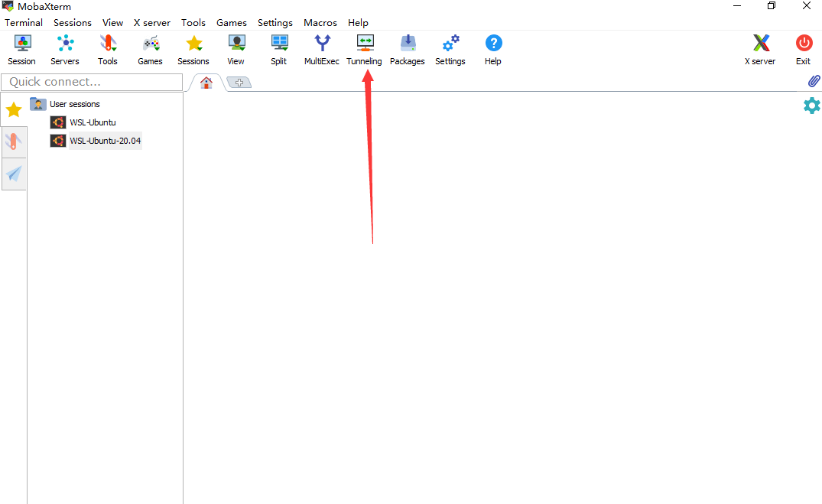
Task: Open the Sessions menu in menu bar
Action: click(x=73, y=22)
